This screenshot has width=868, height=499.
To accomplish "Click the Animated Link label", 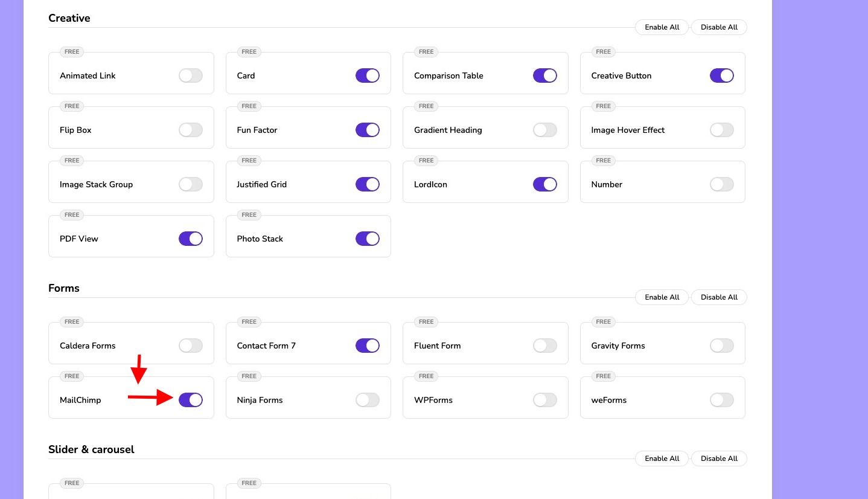I will [88, 76].
